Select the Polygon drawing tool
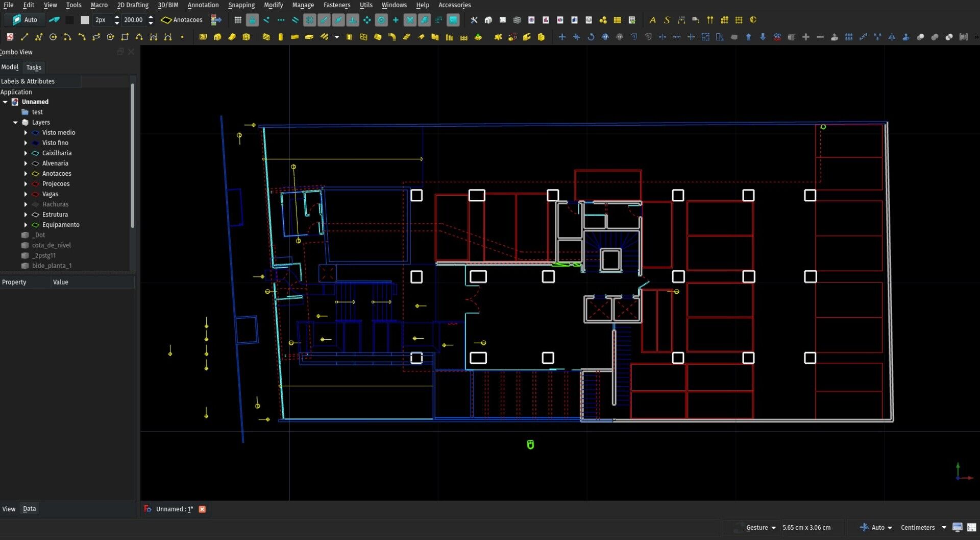The width and height of the screenshot is (980, 540). point(110,37)
